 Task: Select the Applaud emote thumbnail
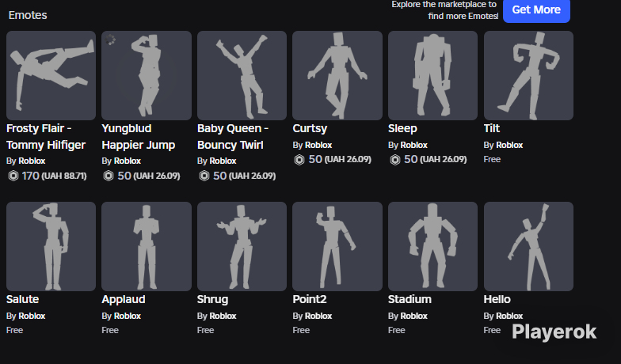pos(147,247)
